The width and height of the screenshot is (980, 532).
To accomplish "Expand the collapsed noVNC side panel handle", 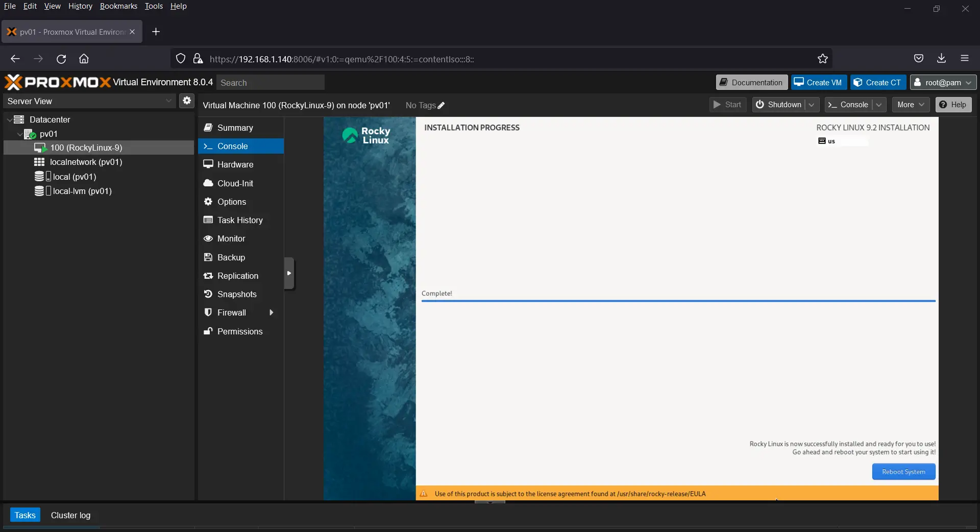I will pos(289,273).
